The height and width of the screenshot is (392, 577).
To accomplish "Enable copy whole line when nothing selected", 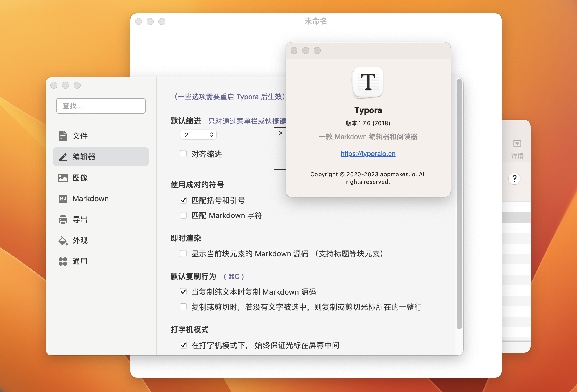I will 183,307.
